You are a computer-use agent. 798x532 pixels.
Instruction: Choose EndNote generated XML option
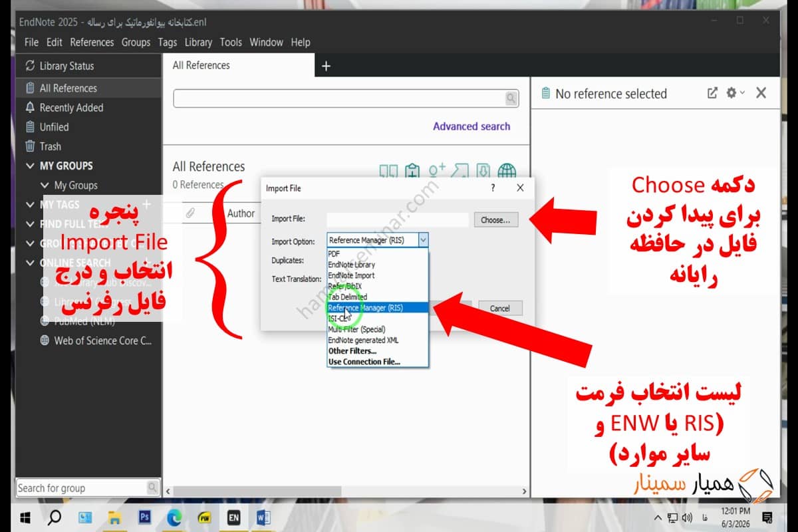[x=378, y=340]
